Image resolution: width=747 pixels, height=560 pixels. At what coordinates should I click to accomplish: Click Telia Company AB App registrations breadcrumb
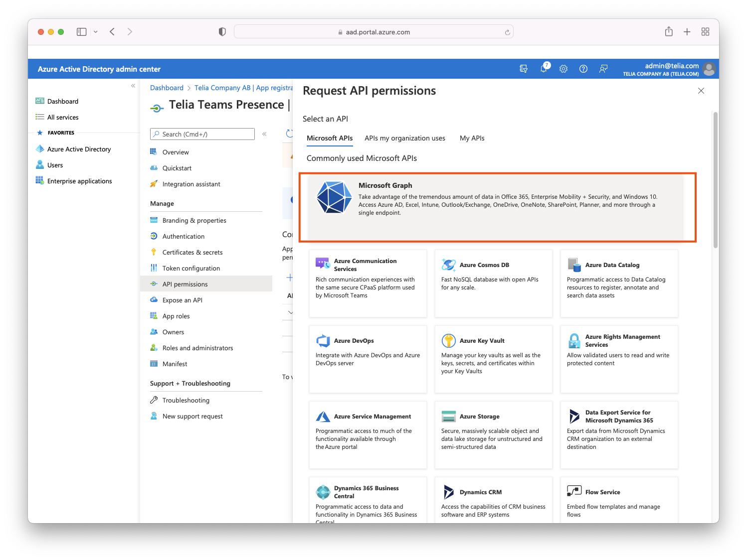click(x=243, y=88)
